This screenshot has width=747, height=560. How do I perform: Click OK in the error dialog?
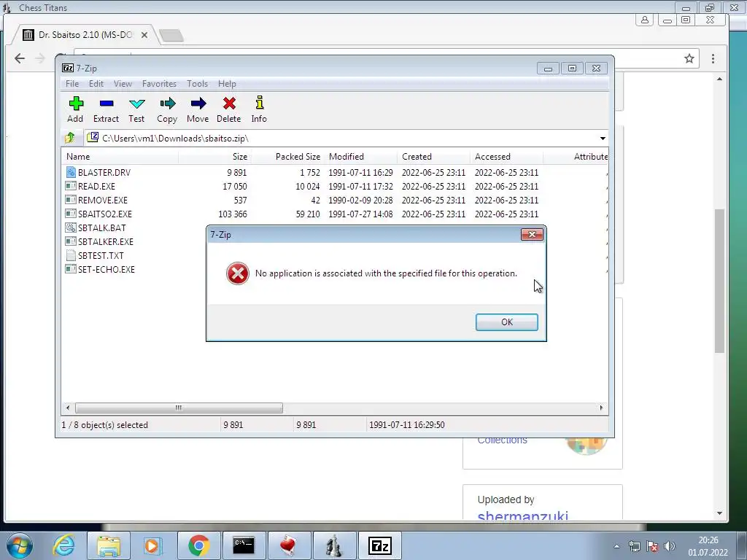tap(507, 322)
